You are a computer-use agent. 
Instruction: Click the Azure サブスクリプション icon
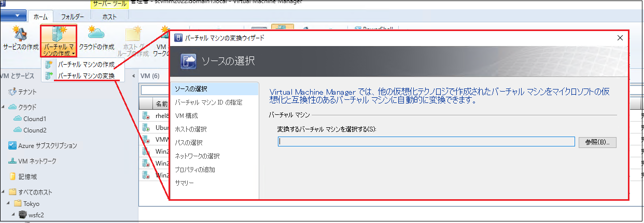[x=12, y=145]
